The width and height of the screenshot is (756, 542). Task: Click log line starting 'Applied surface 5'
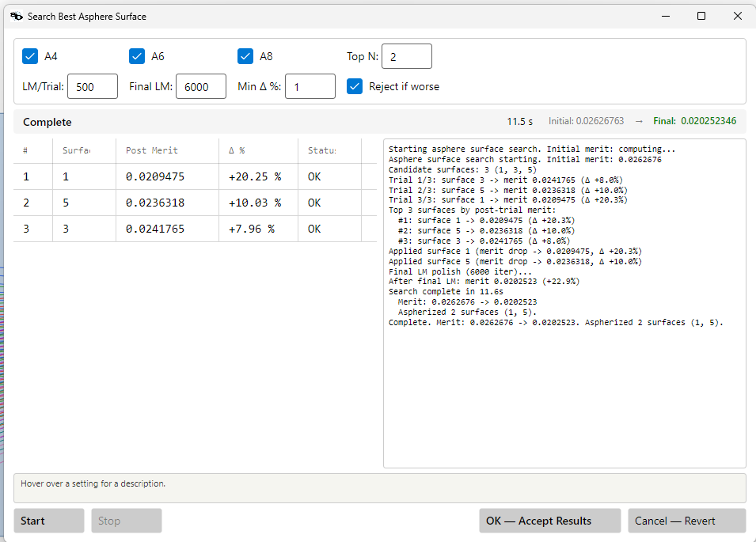point(515,262)
